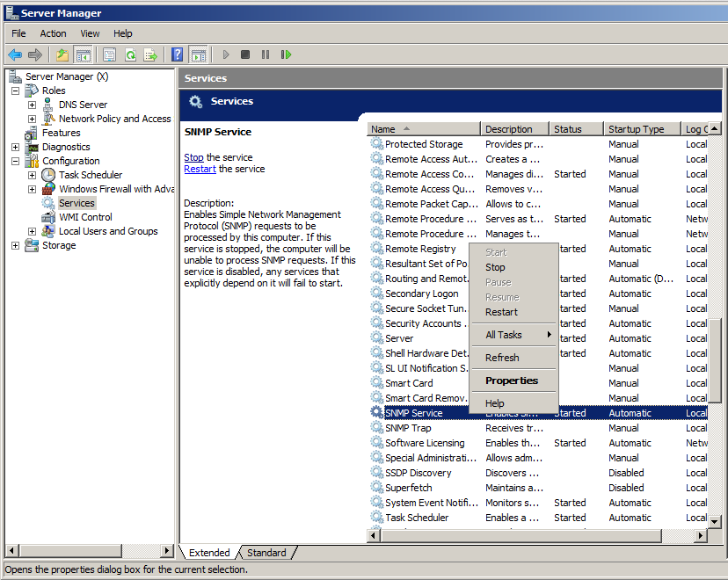Switch to the Standard tab

tap(266, 553)
